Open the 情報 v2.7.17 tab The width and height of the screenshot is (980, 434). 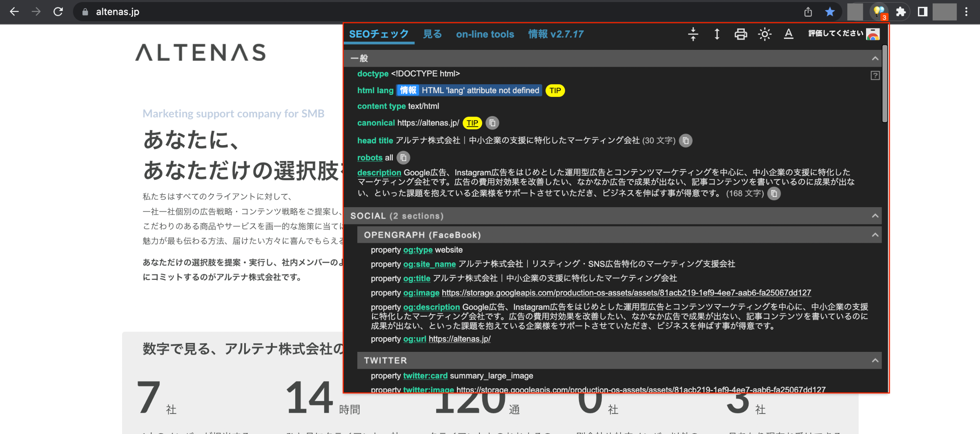[556, 34]
